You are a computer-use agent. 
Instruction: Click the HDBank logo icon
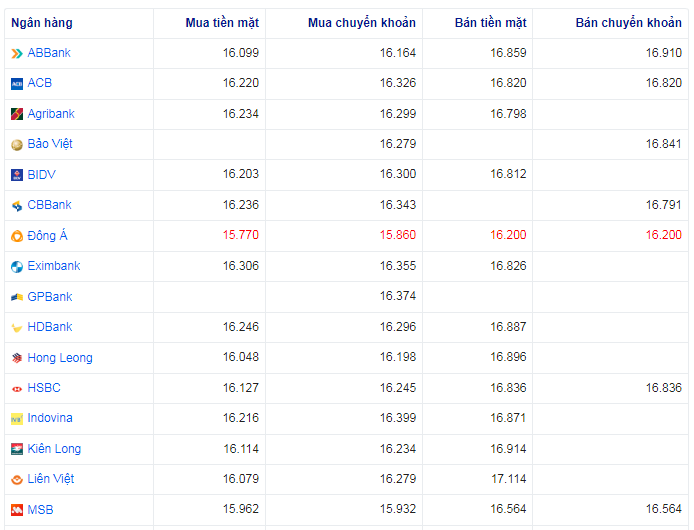click(x=17, y=328)
